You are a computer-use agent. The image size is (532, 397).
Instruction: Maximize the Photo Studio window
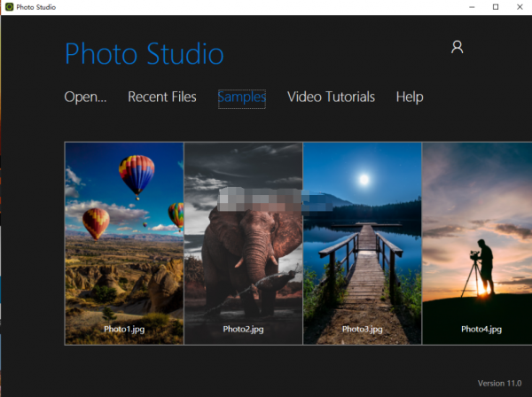click(496, 7)
